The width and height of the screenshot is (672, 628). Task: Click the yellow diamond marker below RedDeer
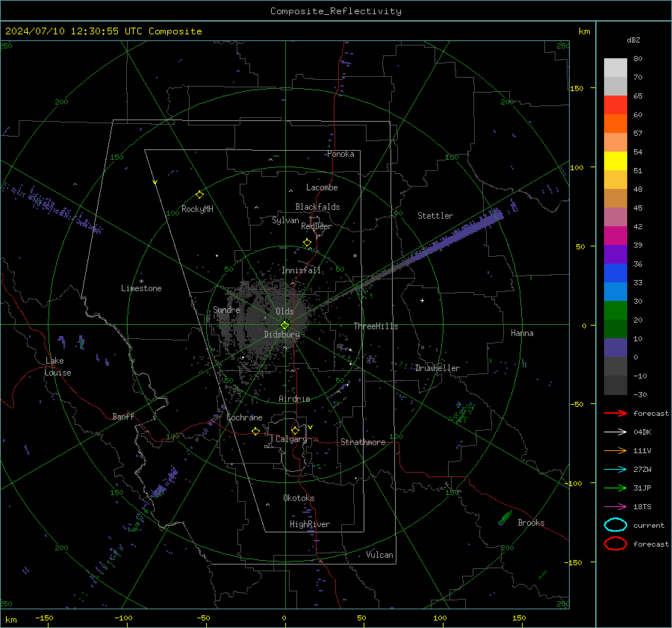[307, 243]
